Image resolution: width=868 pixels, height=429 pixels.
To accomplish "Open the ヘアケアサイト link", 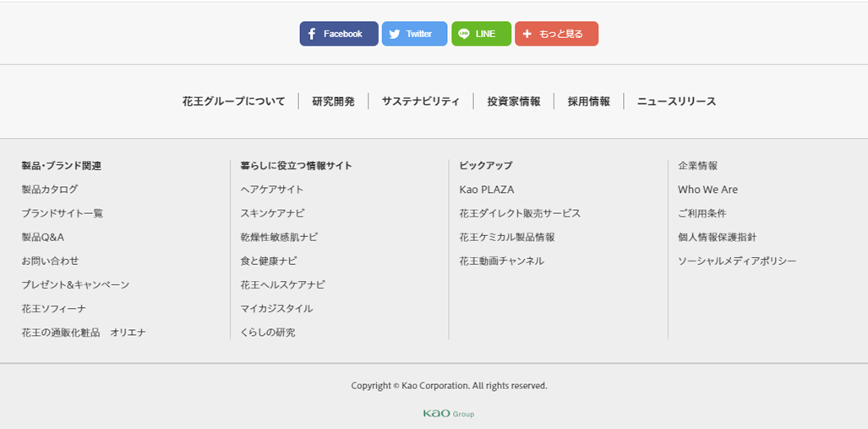I will (272, 190).
